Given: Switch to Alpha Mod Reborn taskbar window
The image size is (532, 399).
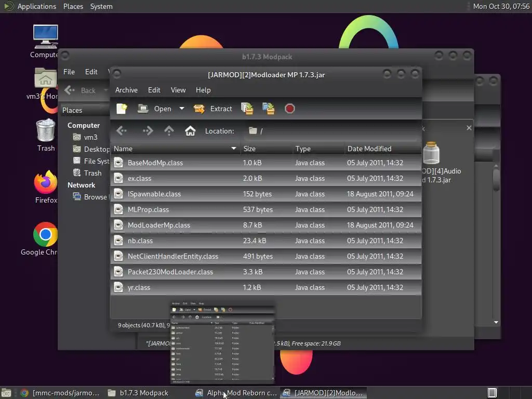Looking at the screenshot, I should pyautogui.click(x=236, y=393).
